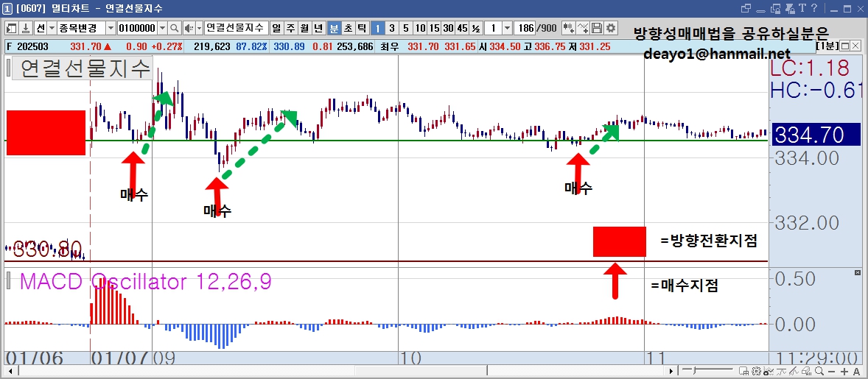The width and height of the screenshot is (868, 379).
Task: Select the 주 weekly period
Action: [290, 28]
